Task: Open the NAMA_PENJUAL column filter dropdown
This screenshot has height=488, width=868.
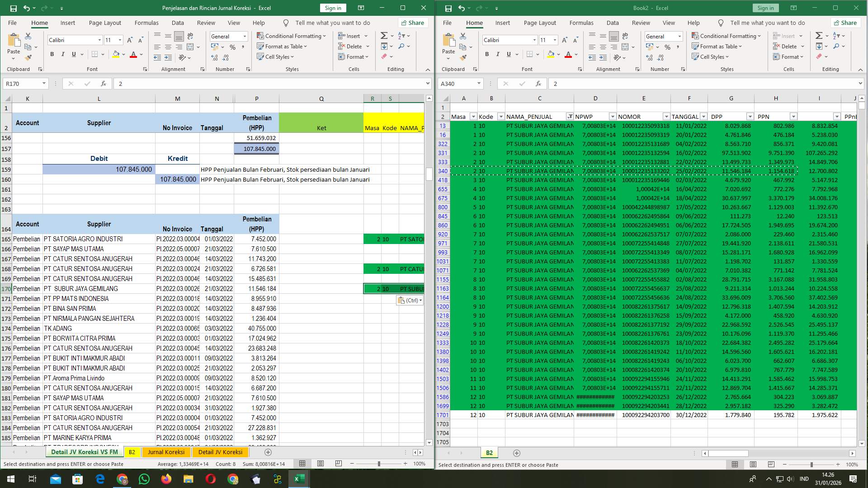Action: 570,117
